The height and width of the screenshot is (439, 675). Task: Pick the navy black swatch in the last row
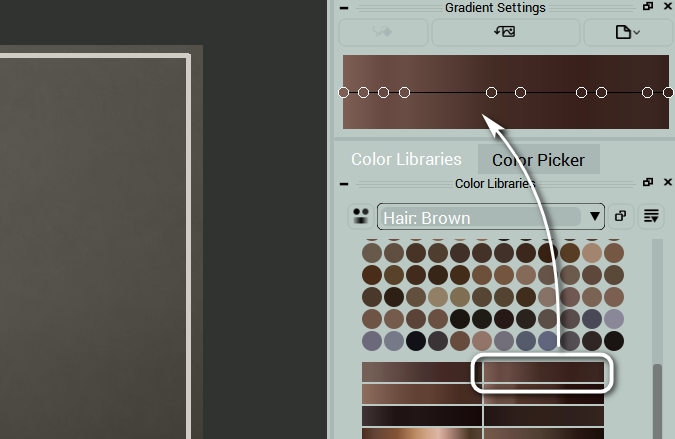click(416, 341)
